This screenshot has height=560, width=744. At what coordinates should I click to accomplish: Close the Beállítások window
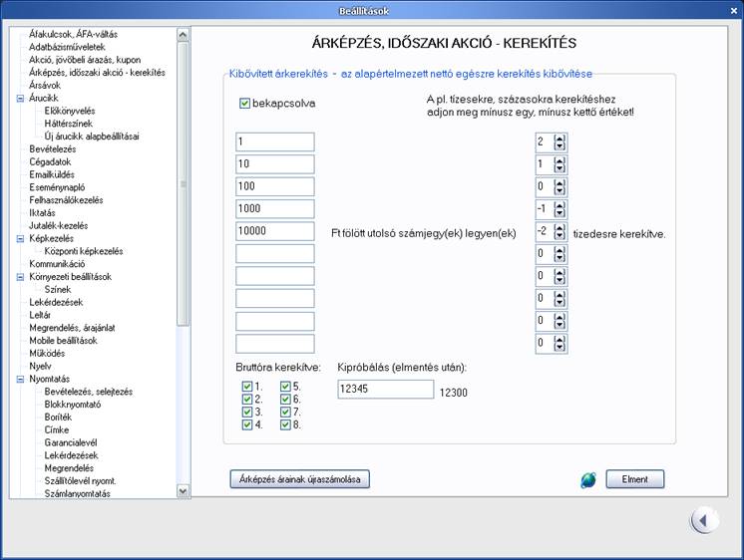tap(733, 11)
